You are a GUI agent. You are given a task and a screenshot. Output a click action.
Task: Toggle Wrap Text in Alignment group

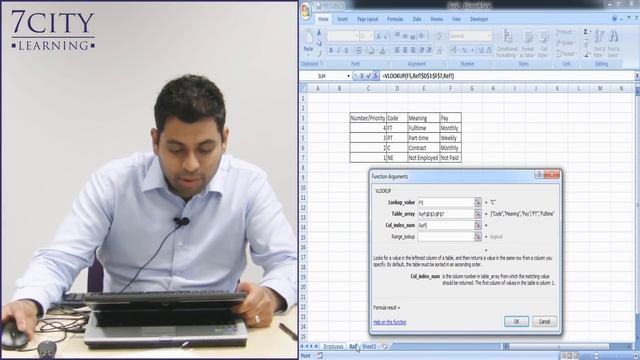pyautogui.click(x=439, y=36)
